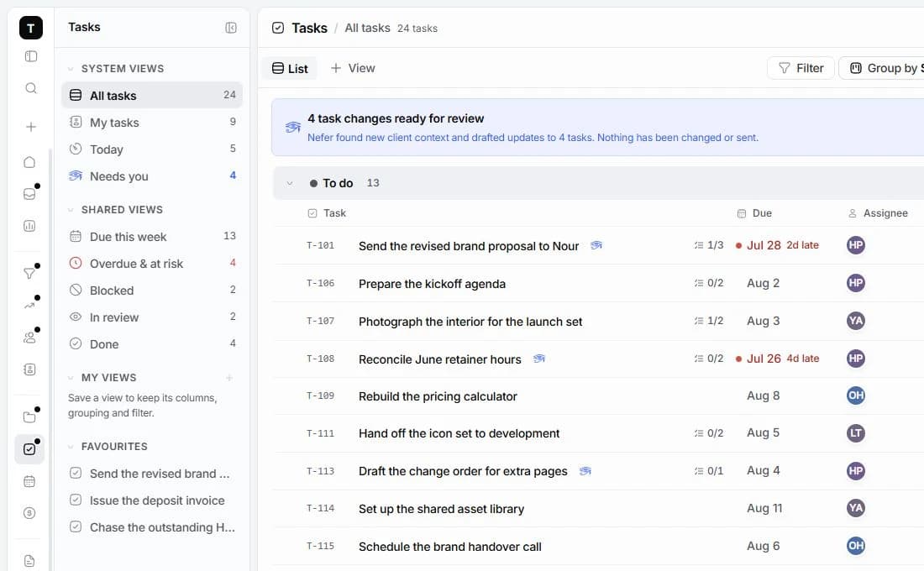
Task: Open the people icon in left rail
Action: click(29, 338)
